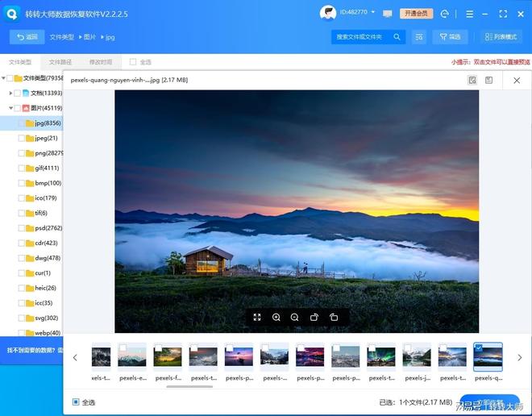Image resolution: width=532 pixels, height=416 pixels.
Task: Toggle the bottom 全选 checkbox in preview
Action: [76, 402]
